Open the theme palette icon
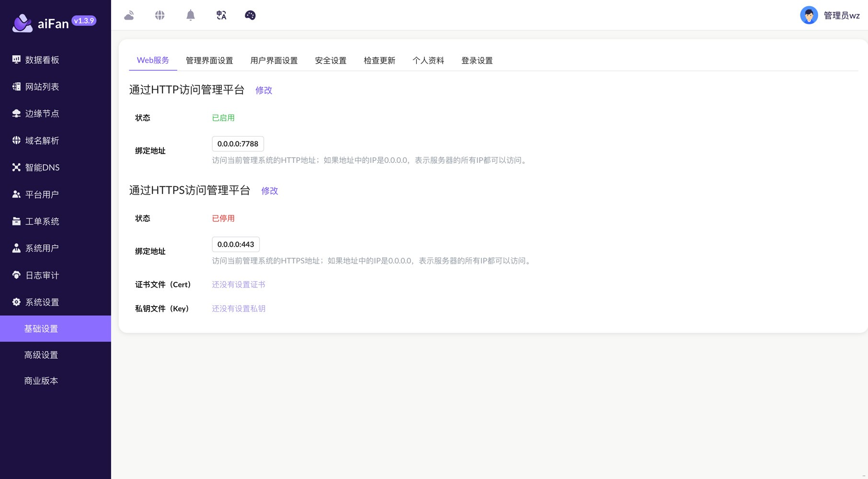The image size is (868, 479). [x=250, y=15]
